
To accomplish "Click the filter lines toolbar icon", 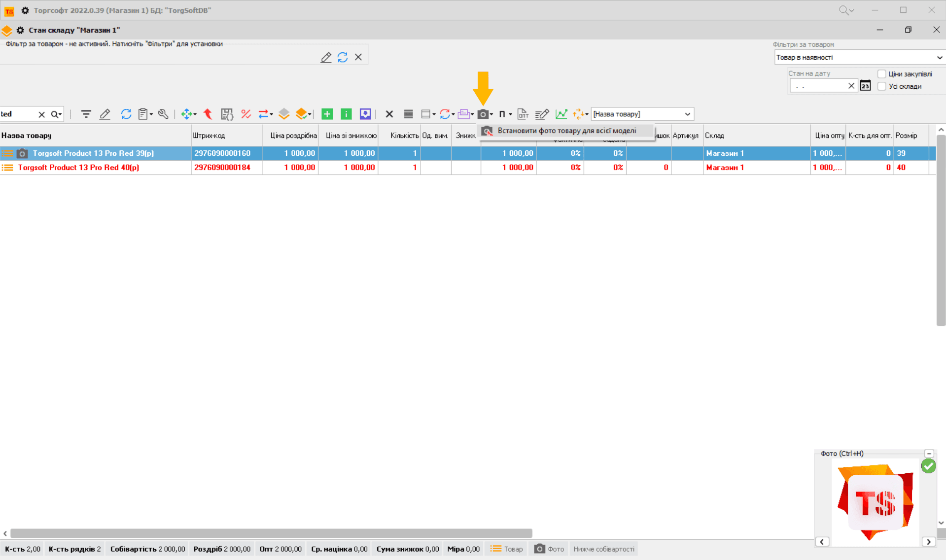I will (x=86, y=114).
